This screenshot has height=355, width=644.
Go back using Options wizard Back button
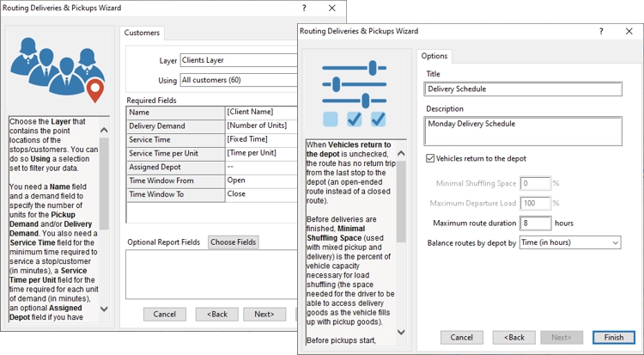[513, 337]
